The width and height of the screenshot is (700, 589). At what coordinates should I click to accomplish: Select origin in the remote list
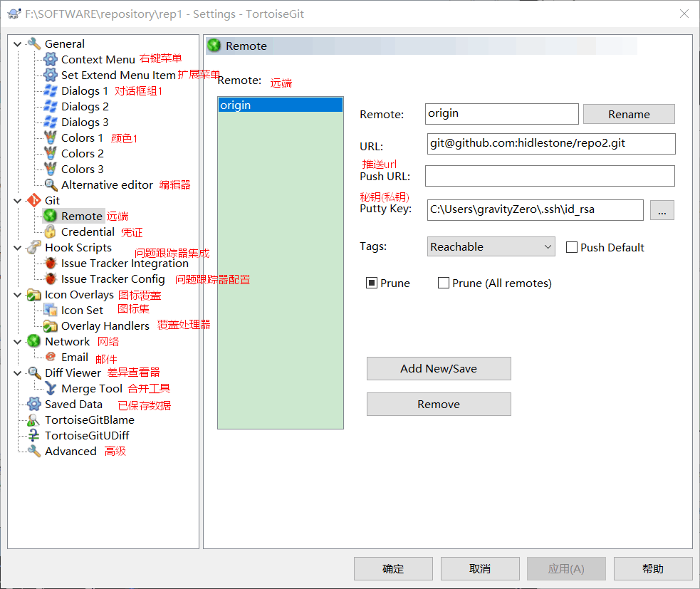point(281,105)
